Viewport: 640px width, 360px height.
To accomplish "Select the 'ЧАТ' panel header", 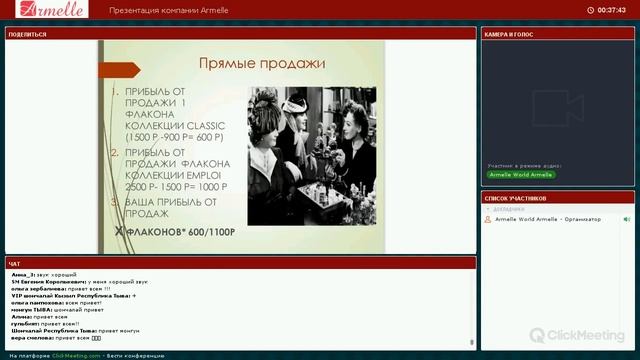I will click(x=240, y=264).
